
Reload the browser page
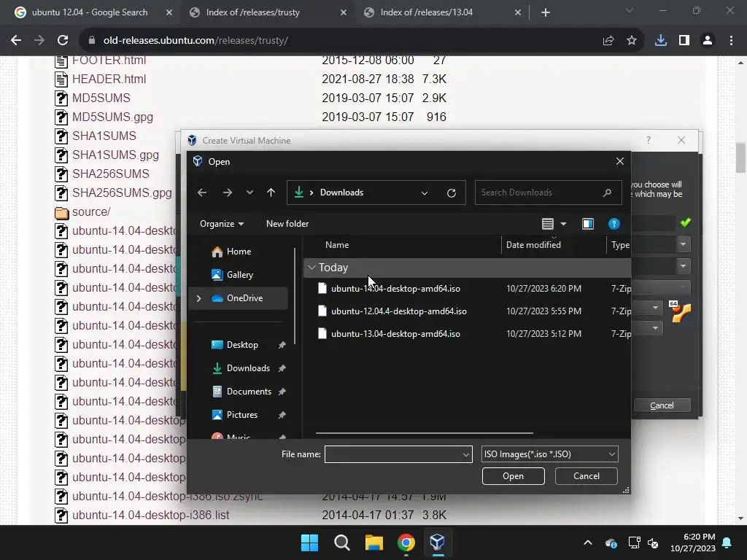(x=63, y=41)
